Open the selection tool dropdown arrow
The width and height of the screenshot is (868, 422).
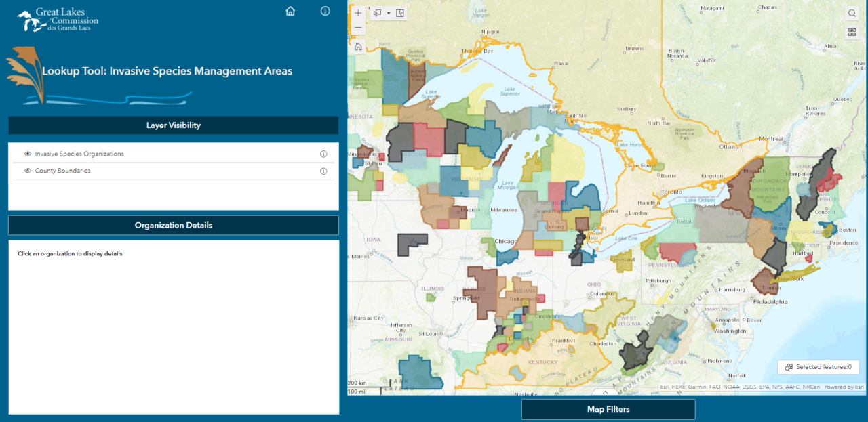[x=389, y=12]
